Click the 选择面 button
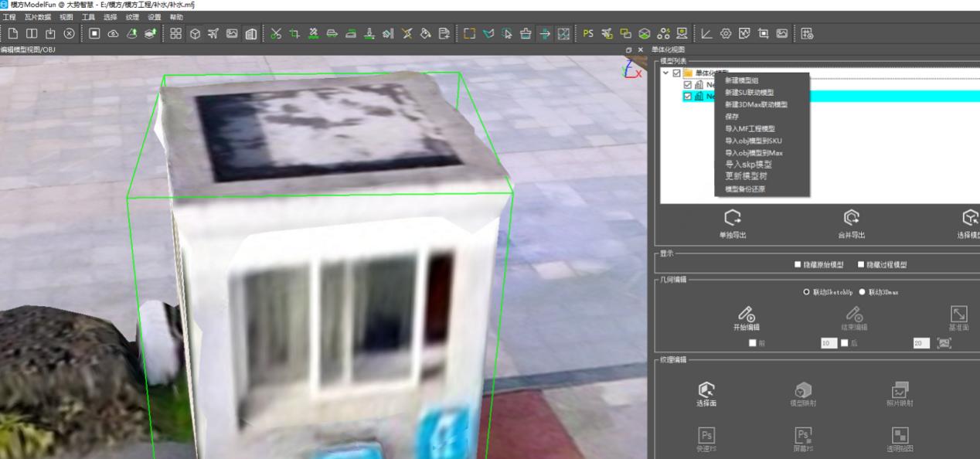The image size is (980, 459). point(706,394)
